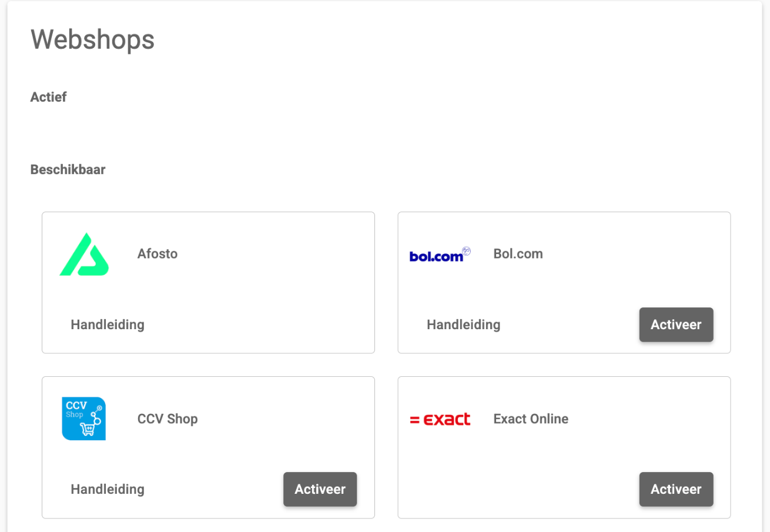770x532 pixels.
Task: Open the CCV Shop Handleiding link
Action: click(x=108, y=489)
